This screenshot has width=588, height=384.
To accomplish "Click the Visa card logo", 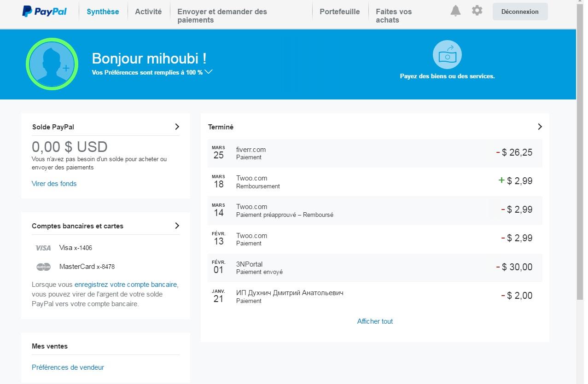I will coord(43,248).
